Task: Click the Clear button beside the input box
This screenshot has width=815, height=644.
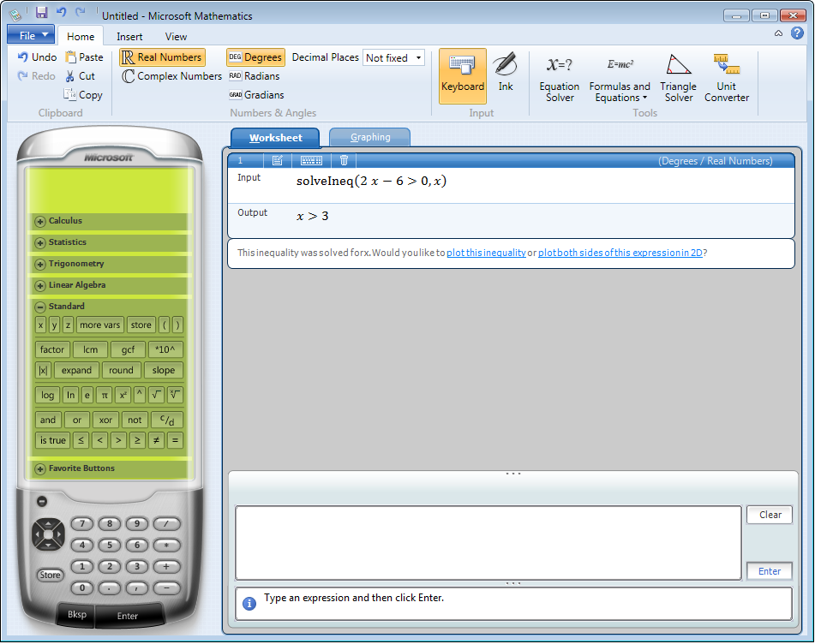Action: click(x=770, y=515)
